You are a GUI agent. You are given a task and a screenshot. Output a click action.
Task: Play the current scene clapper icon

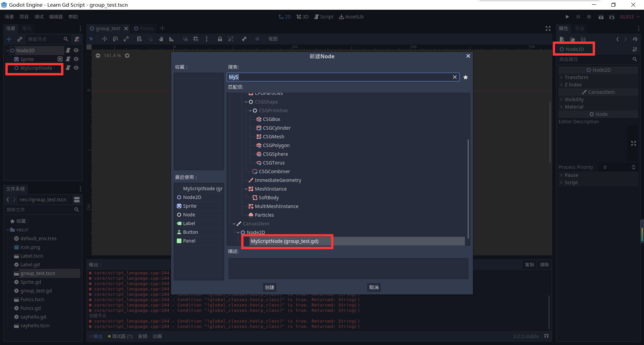[601, 17]
